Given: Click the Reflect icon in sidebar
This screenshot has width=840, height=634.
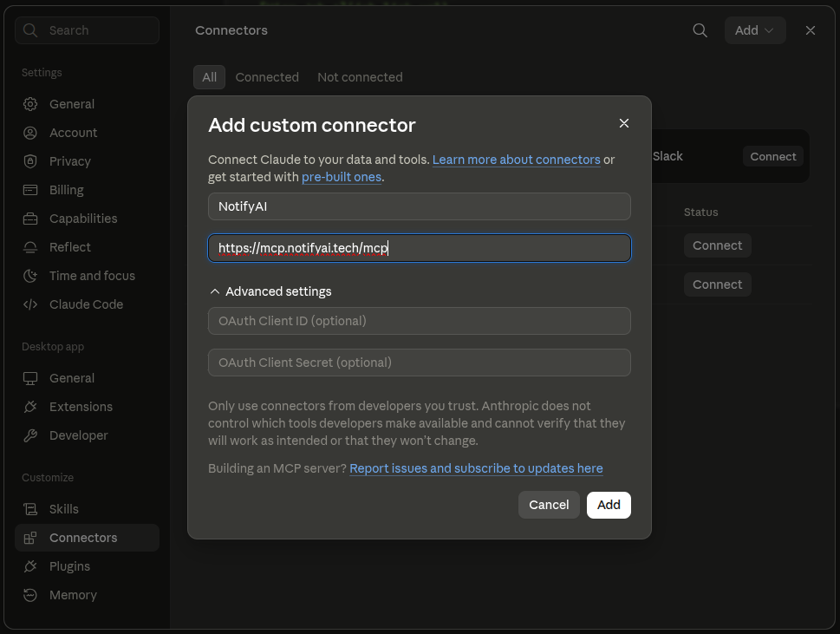Looking at the screenshot, I should [x=30, y=247].
